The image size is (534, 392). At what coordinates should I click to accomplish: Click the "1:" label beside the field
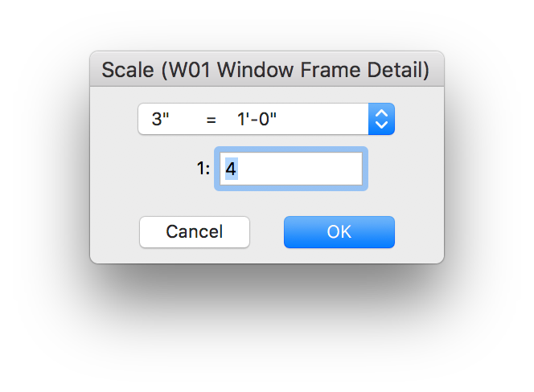coord(202,169)
